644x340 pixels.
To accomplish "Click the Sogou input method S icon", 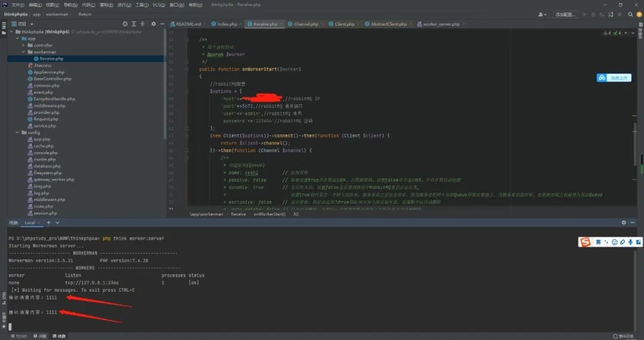I will point(586,242).
